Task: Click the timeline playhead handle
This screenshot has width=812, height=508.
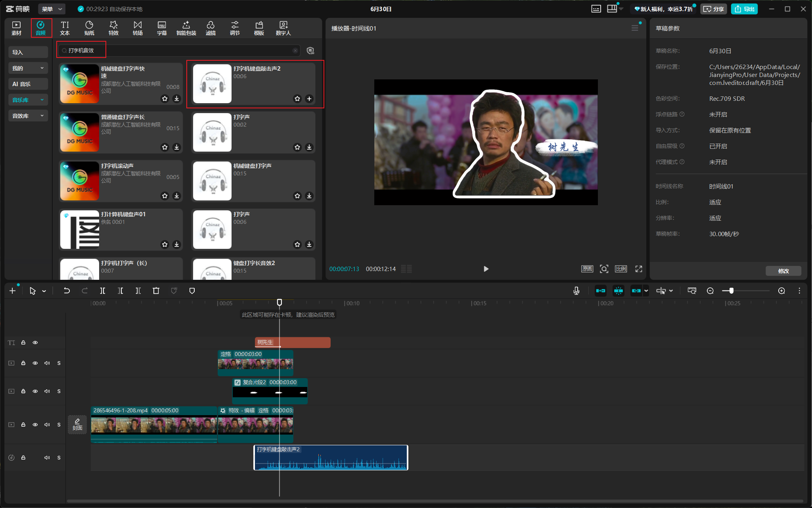Action: point(280,302)
